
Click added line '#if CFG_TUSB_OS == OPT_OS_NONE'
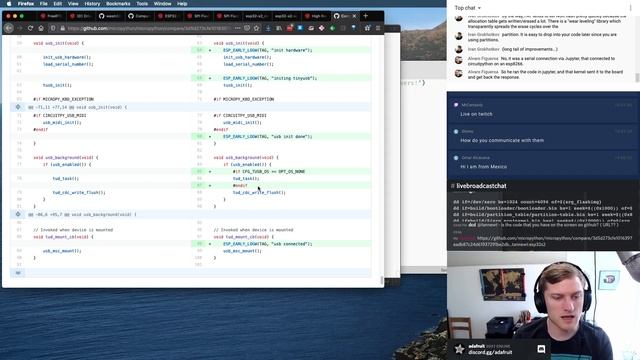click(281, 171)
